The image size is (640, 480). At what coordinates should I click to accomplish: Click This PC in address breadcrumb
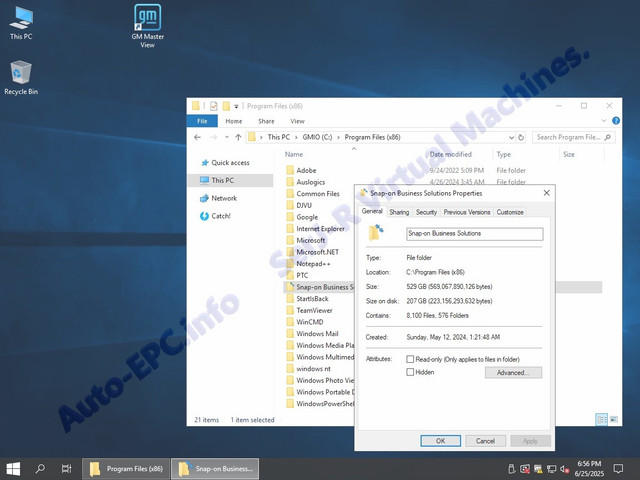279,137
